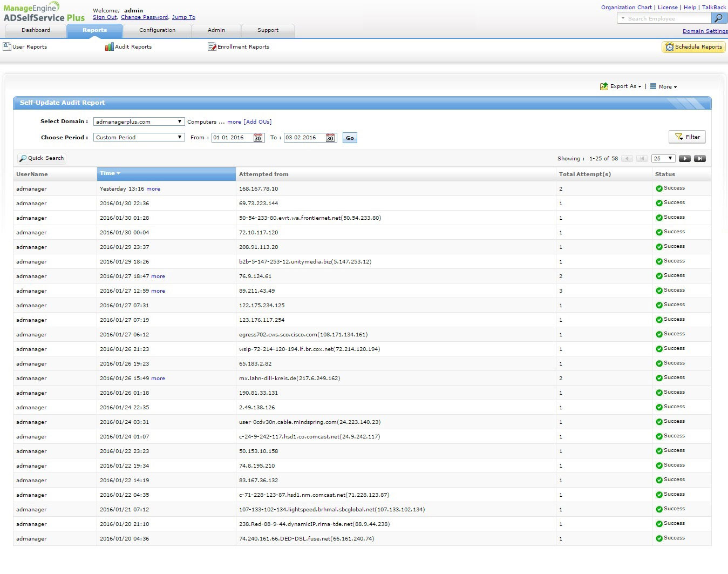Viewport: 728px width, 574px height.
Task: Click the Schedule Reports button
Action: tap(693, 47)
